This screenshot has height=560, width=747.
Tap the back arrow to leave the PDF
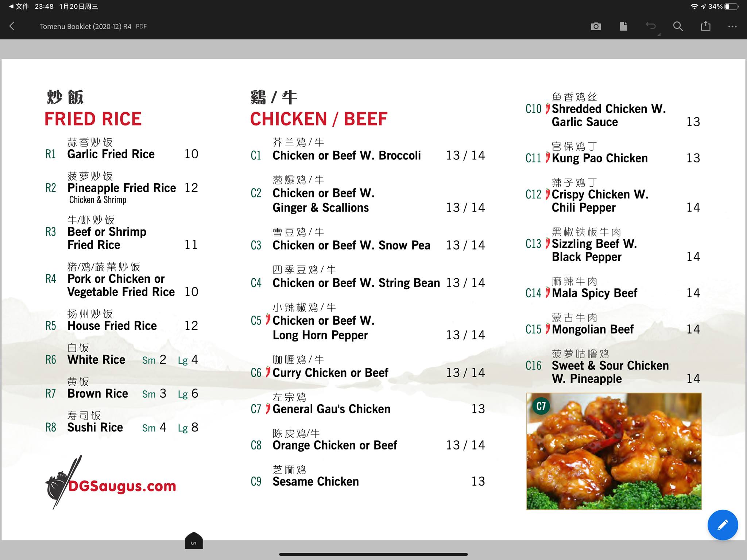[12, 26]
